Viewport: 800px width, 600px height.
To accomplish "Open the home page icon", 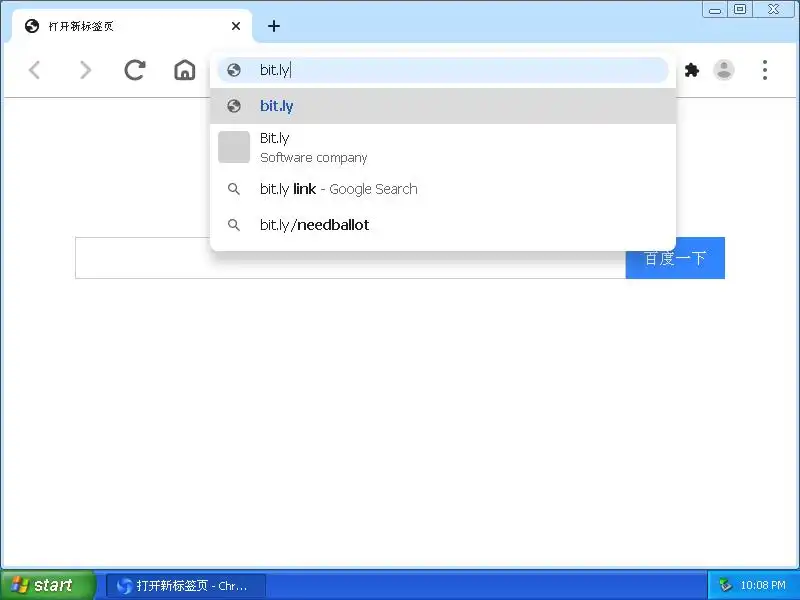I will point(185,70).
